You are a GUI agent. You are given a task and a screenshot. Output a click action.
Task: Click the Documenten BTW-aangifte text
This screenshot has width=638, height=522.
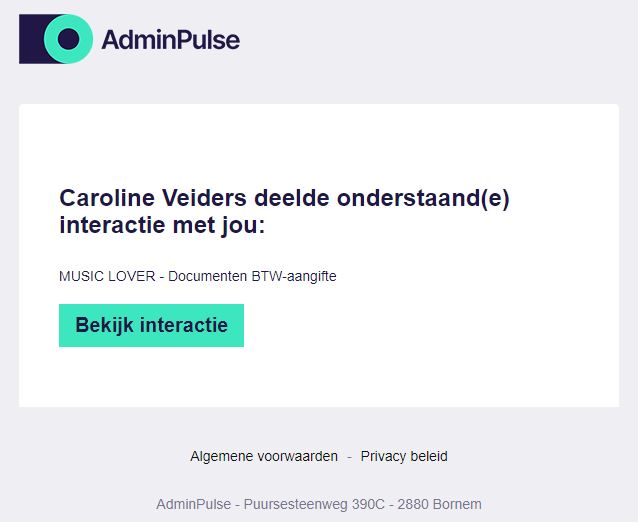(x=252, y=276)
